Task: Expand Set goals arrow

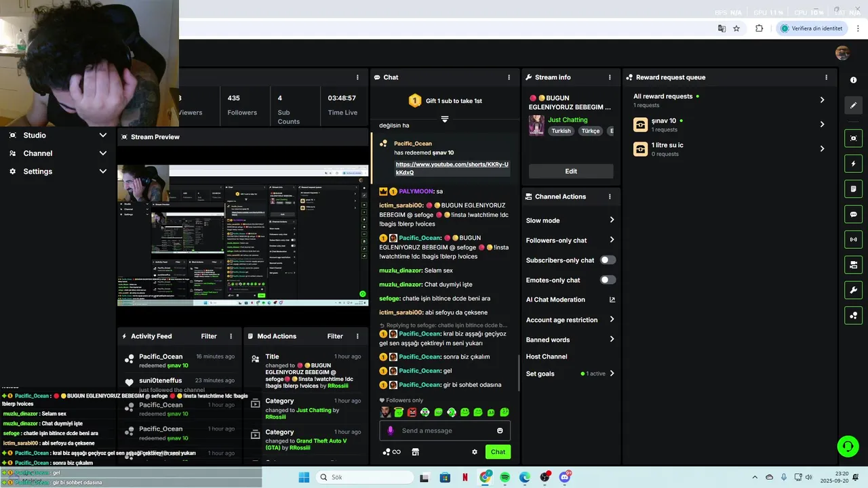Action: click(612, 373)
